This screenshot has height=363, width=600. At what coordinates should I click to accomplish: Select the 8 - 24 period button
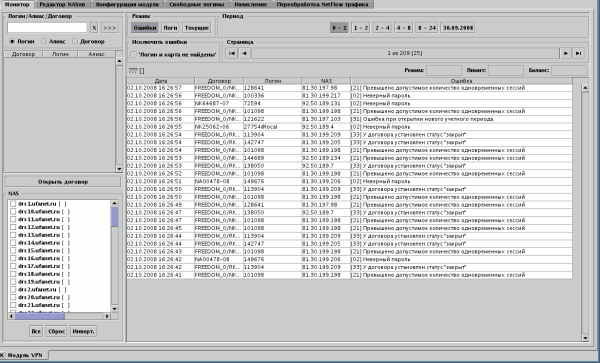coord(426,28)
